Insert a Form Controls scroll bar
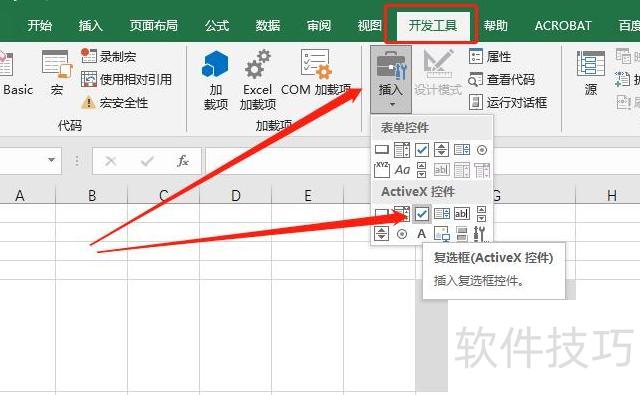This screenshot has height=395, width=640. (x=421, y=169)
